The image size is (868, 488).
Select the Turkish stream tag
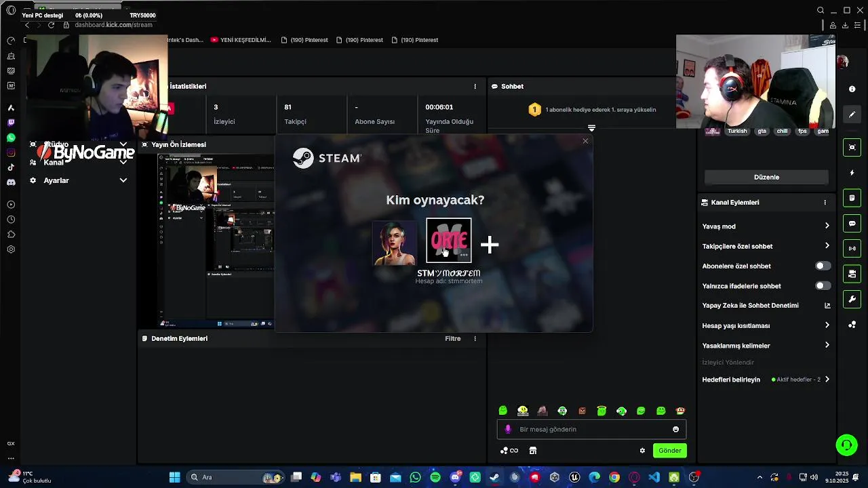pyautogui.click(x=737, y=131)
